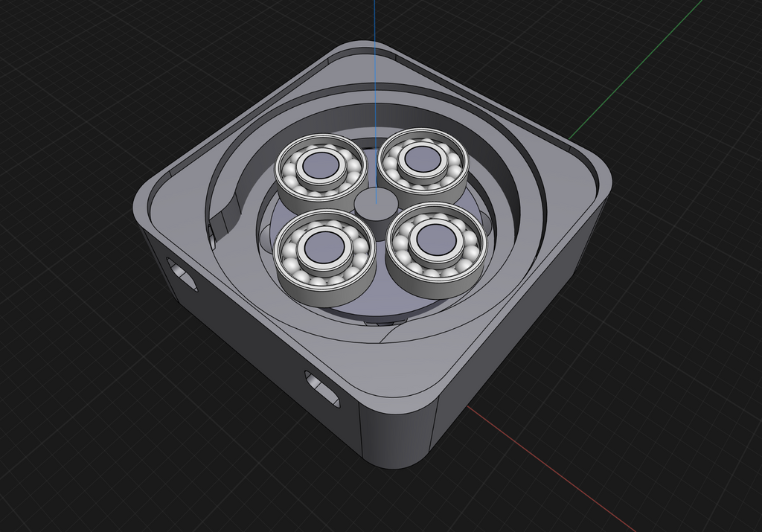Select the slot hole on the left side face
The image size is (762, 532).
coord(182,275)
